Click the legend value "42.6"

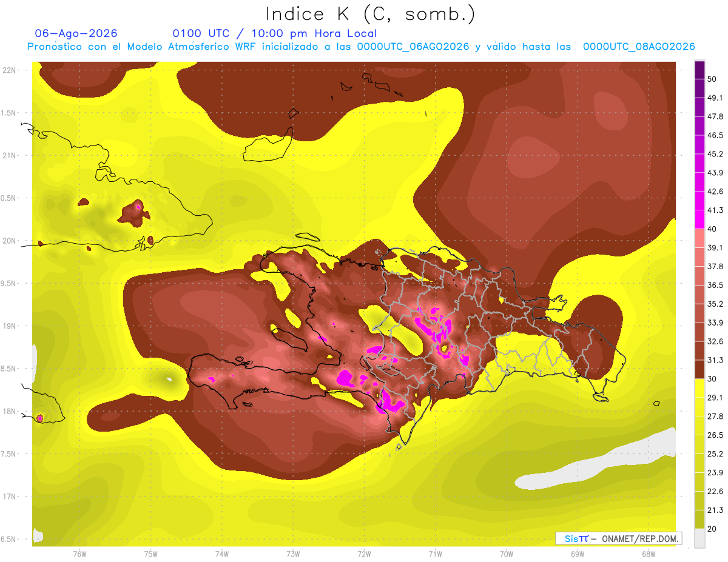[x=716, y=192]
